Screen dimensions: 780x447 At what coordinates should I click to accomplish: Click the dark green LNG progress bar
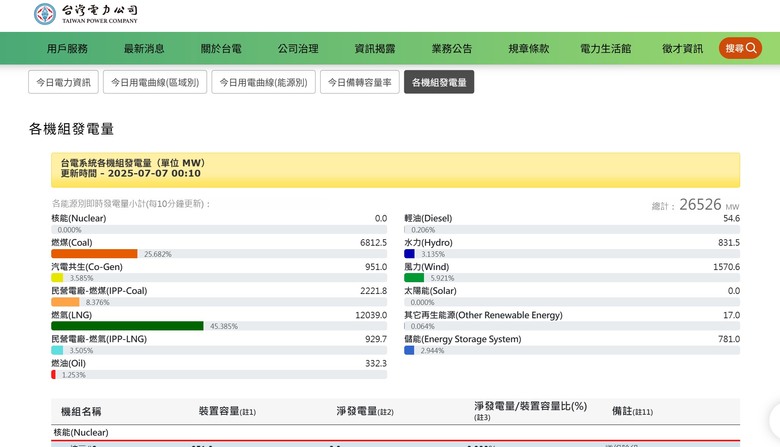[x=127, y=326]
